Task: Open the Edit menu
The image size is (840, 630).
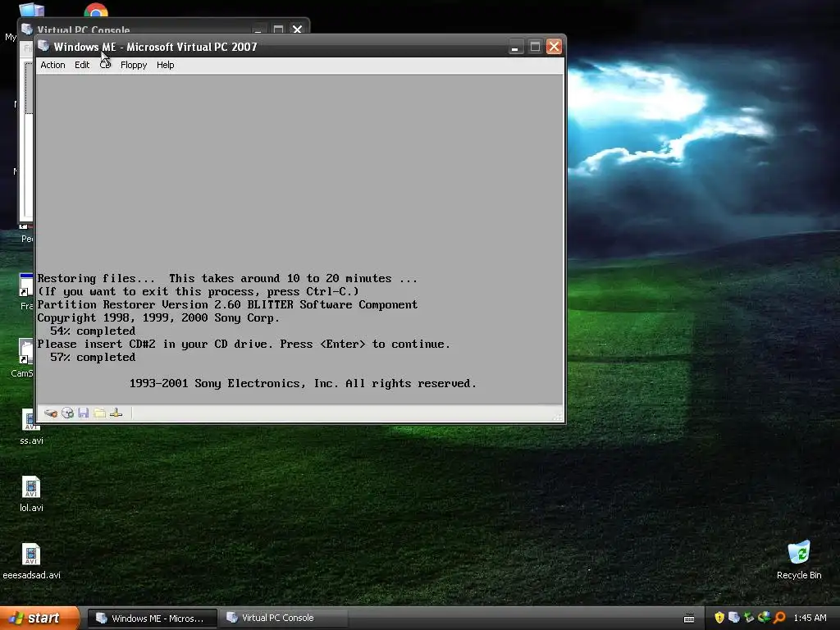Action: (x=82, y=65)
